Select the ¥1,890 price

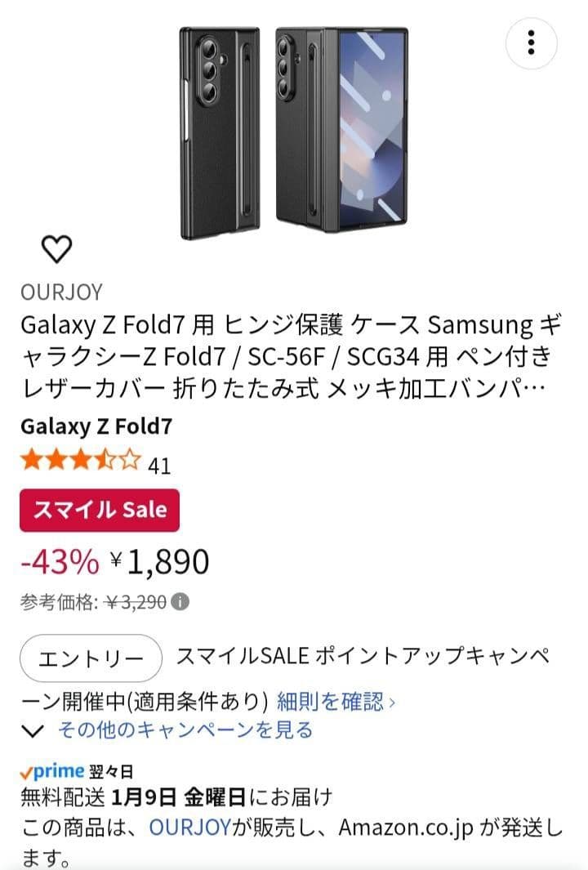(x=159, y=560)
